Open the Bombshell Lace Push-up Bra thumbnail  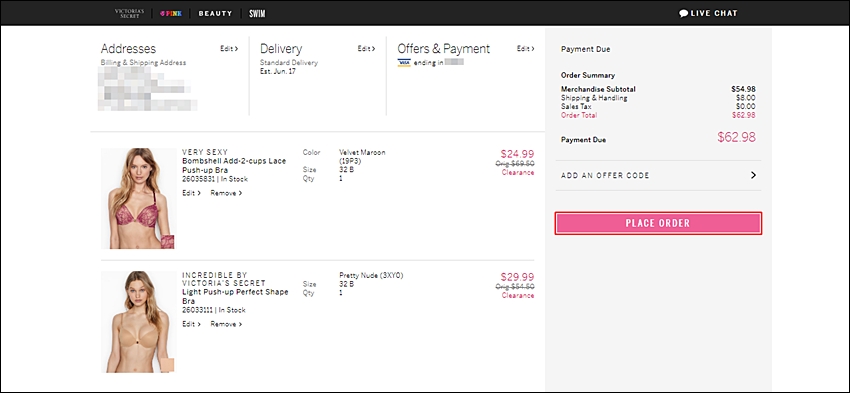pyautogui.click(x=139, y=198)
